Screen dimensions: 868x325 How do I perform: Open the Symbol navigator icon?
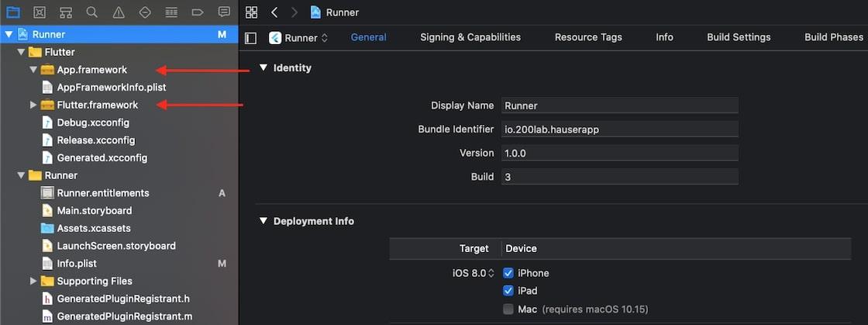click(66, 12)
